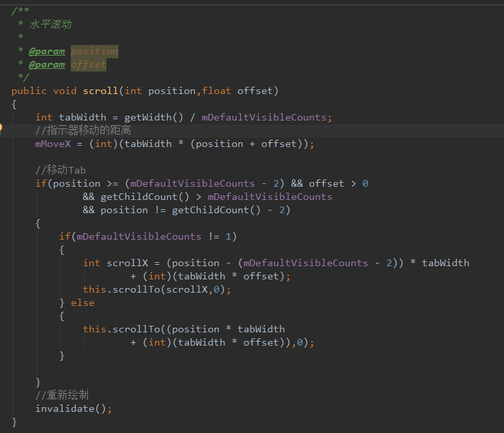Click the void keyword in the method signature

point(65,91)
